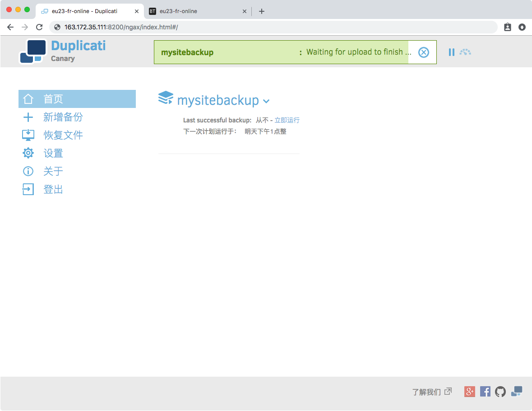This screenshot has width=532, height=411.
Task: Click mysitebackup in the status bar
Action: click(187, 52)
